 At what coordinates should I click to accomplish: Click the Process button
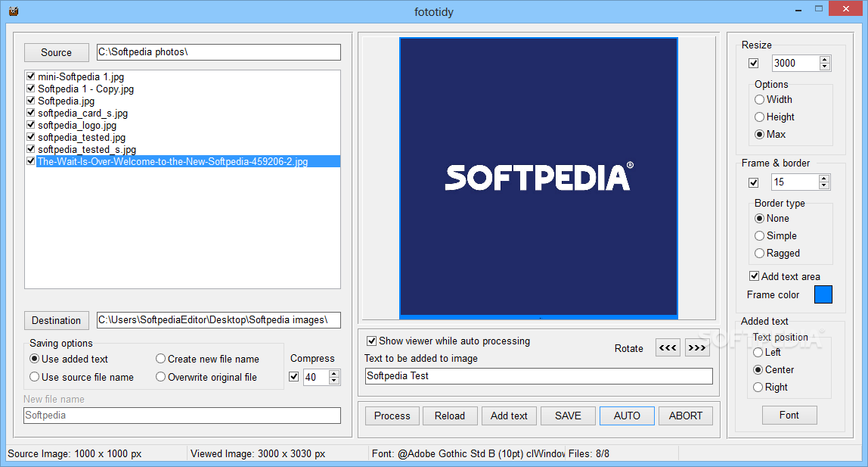[392, 416]
